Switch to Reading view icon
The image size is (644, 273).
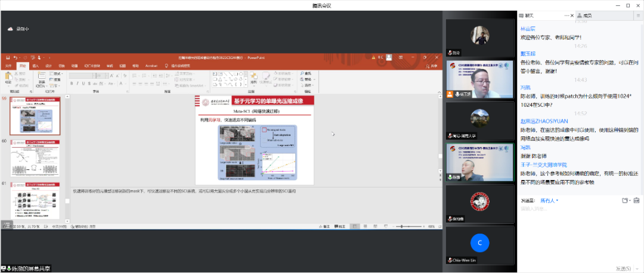click(376, 226)
